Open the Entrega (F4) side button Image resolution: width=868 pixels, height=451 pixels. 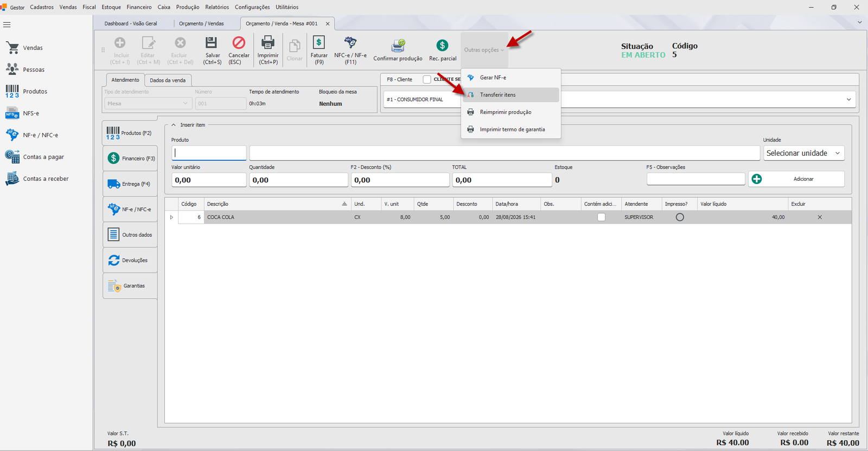click(130, 184)
